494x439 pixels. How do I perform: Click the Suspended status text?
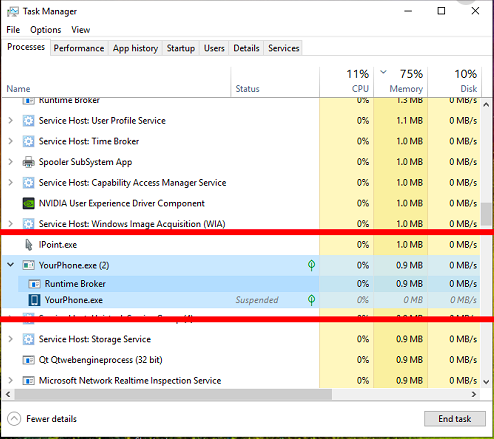tap(257, 300)
